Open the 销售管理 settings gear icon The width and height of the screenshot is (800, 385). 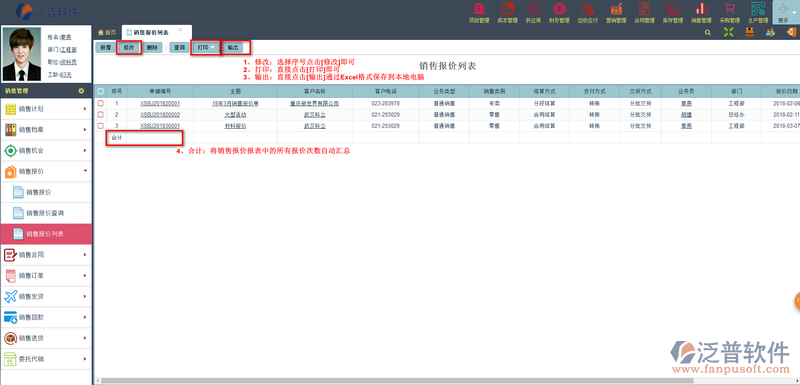tap(81, 91)
